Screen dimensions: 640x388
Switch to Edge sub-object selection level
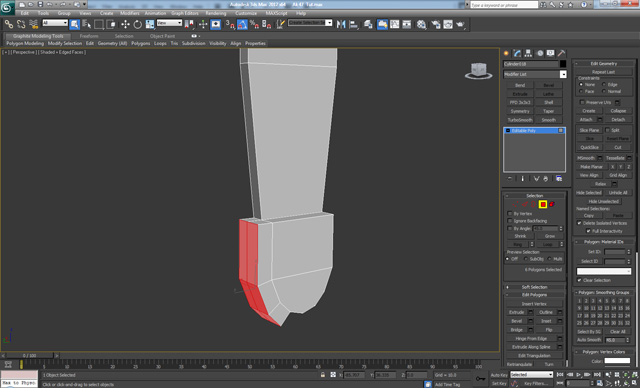click(x=525, y=204)
